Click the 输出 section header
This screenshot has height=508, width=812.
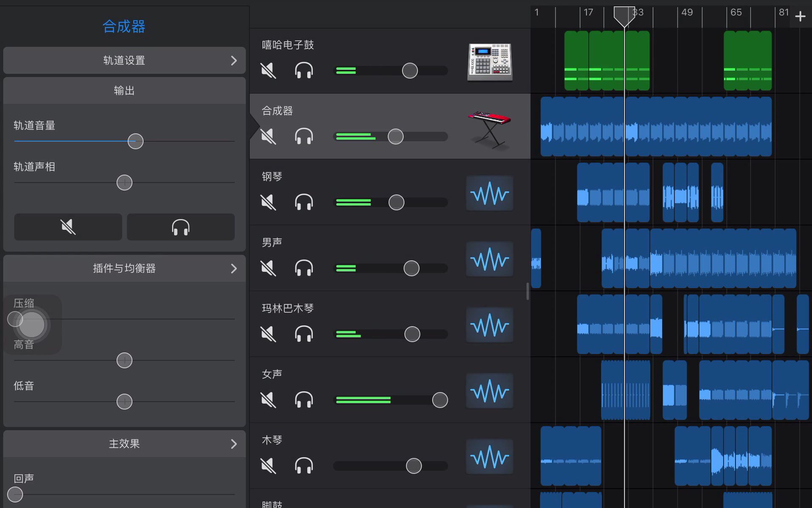[x=124, y=91]
